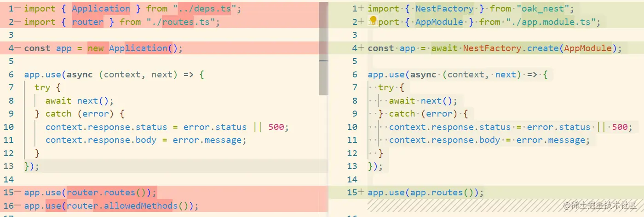The width and height of the screenshot is (644, 217).
Task: Click "await next();" in the right pane
Action: coord(423,100)
